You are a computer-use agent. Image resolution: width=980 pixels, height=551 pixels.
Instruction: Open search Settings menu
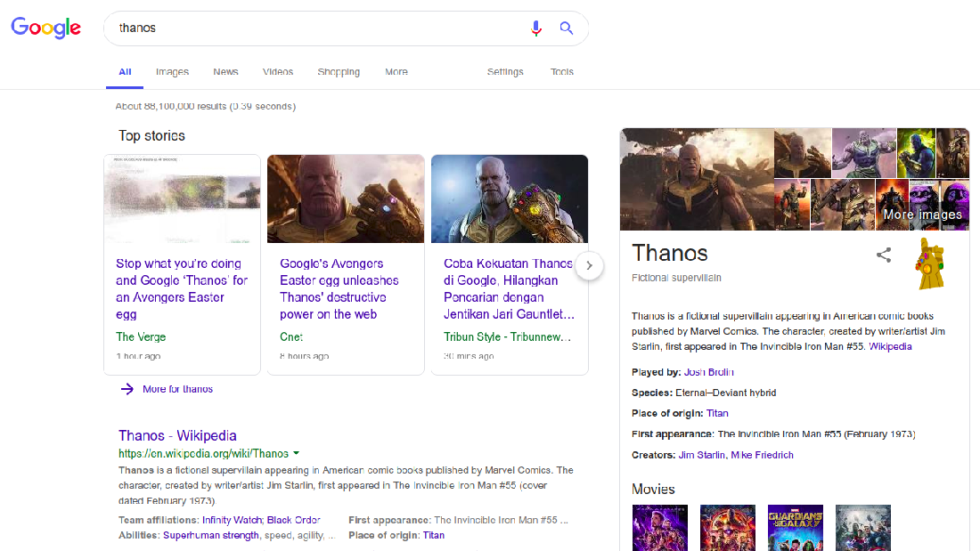(505, 72)
